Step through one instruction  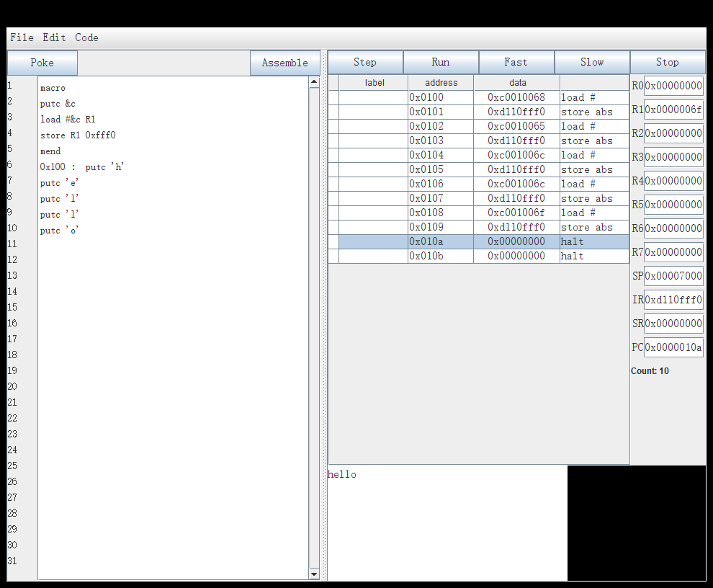coord(365,62)
